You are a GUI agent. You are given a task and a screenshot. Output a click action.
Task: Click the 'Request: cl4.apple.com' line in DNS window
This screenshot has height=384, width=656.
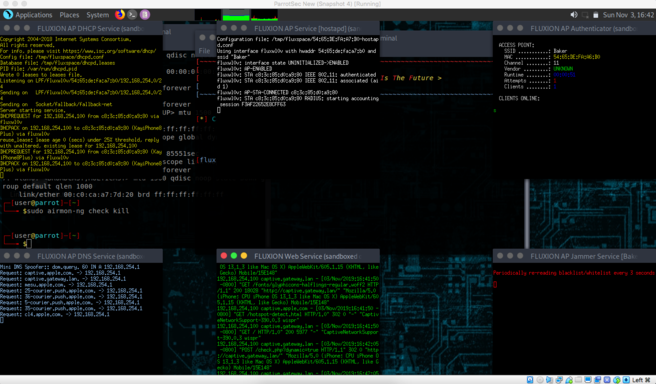(55, 314)
